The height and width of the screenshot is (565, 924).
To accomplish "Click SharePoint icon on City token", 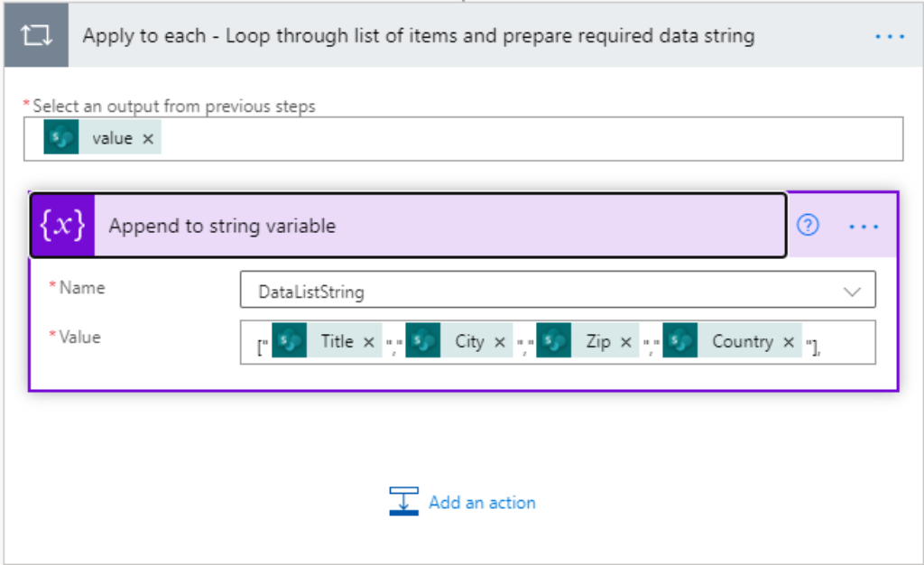I will pyautogui.click(x=423, y=342).
